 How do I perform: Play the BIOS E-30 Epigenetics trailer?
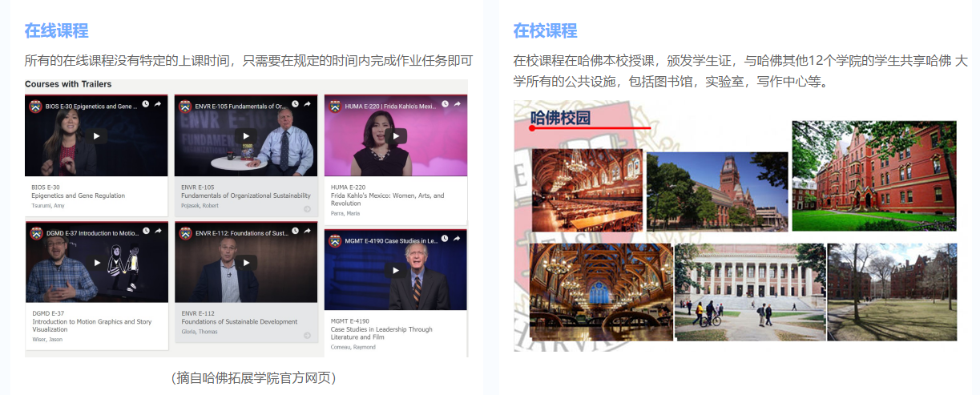[x=96, y=136]
